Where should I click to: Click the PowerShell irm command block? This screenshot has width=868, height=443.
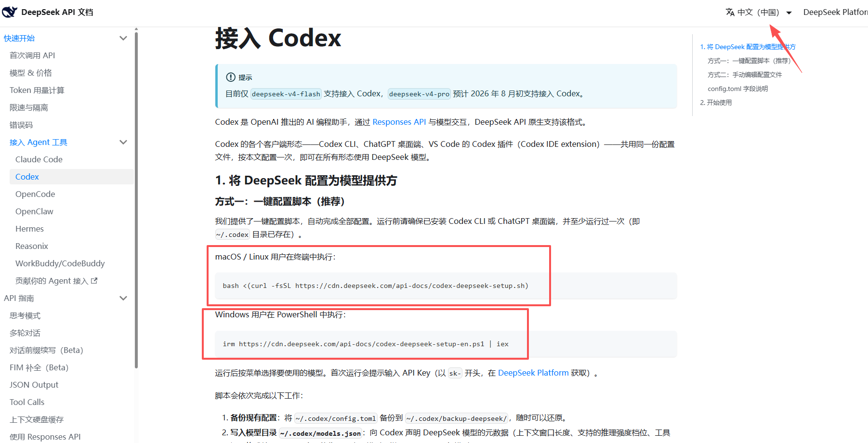446,344
